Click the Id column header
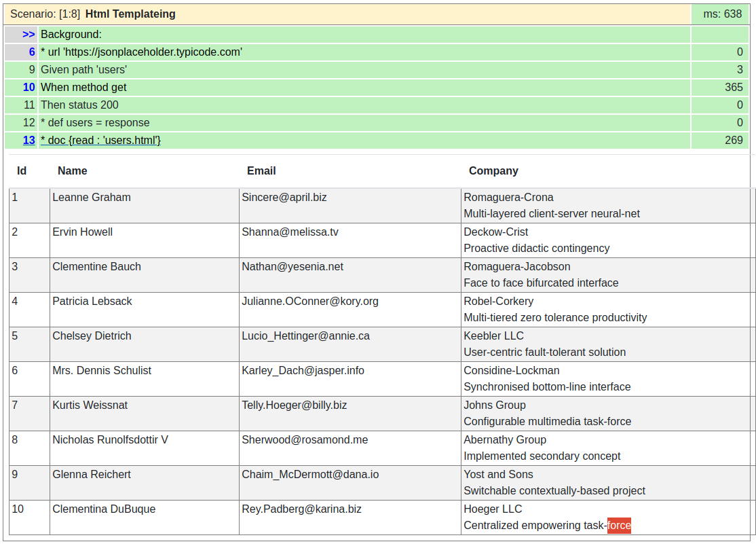 coord(22,170)
